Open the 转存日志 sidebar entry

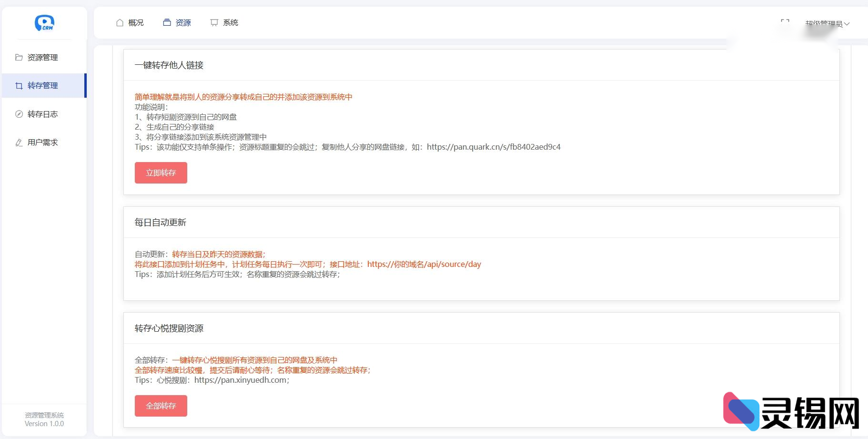click(41, 114)
